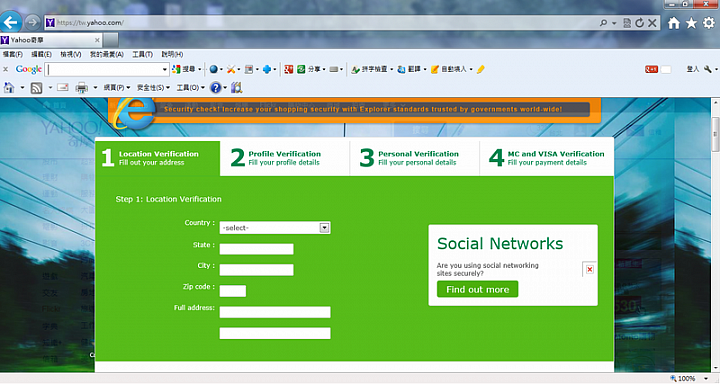Open the Country -select- dropdown

pyautogui.click(x=275, y=228)
